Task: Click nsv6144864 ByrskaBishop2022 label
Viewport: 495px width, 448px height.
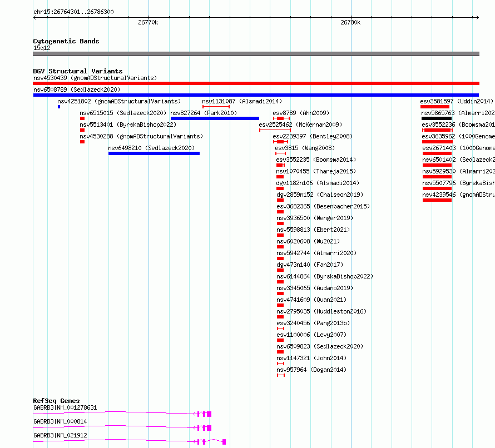Action: tap(325, 276)
